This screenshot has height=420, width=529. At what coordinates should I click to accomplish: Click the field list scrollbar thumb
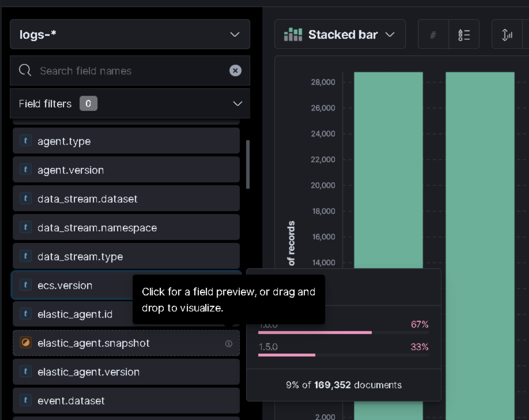(248, 164)
